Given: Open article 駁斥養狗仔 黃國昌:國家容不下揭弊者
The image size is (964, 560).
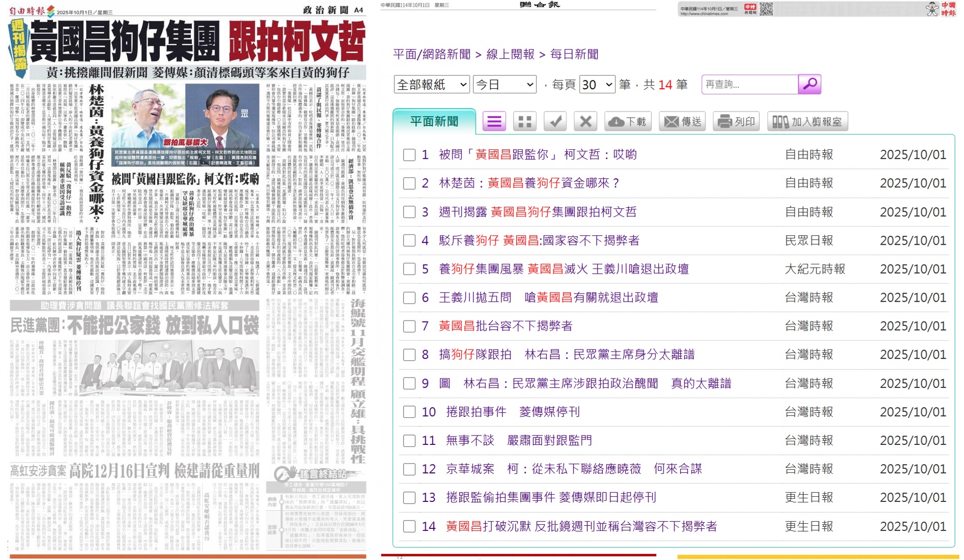Looking at the screenshot, I should coord(539,241).
